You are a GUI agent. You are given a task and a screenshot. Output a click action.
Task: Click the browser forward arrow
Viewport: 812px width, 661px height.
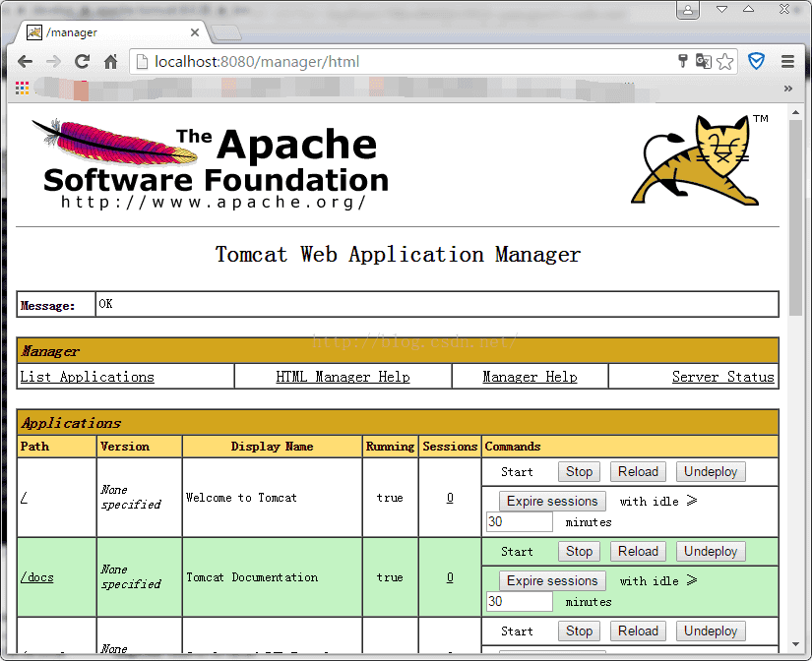(53, 62)
